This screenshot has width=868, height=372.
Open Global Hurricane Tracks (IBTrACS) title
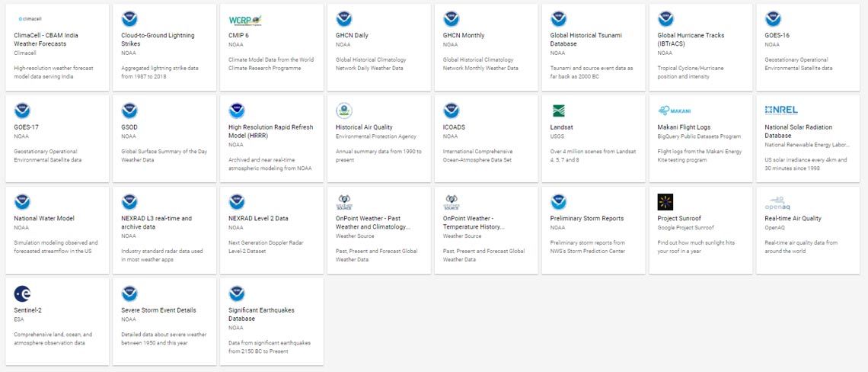point(694,40)
